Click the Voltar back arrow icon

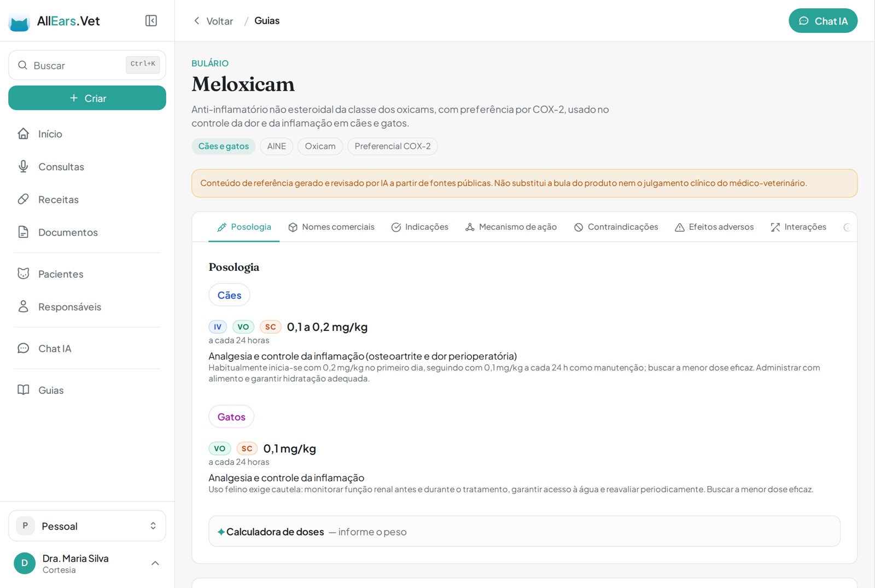point(197,21)
